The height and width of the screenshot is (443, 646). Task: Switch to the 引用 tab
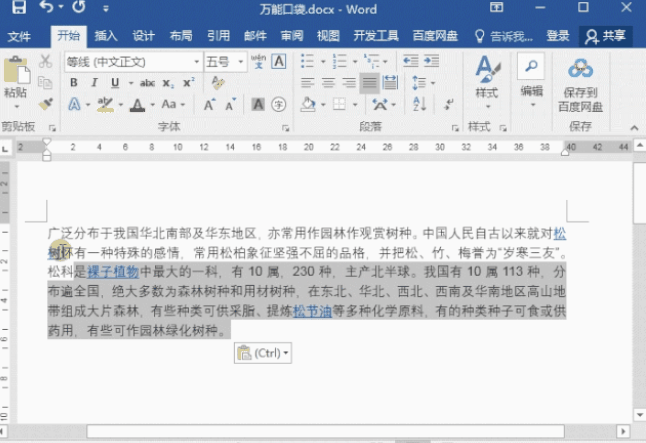[218, 36]
